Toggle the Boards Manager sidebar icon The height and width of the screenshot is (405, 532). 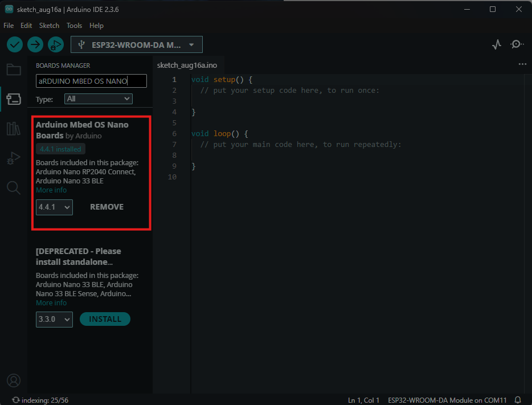click(x=14, y=100)
